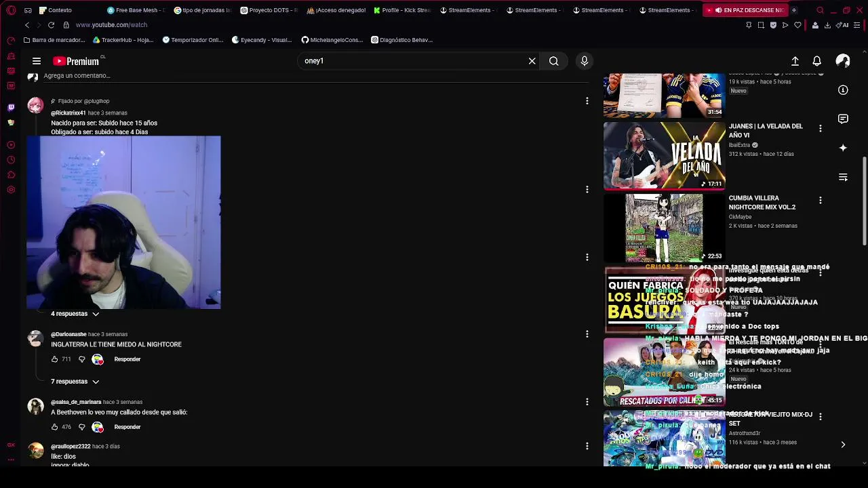The height and width of the screenshot is (488, 868).
Task: Open the YouTube side panel comments icon
Action: [x=843, y=119]
